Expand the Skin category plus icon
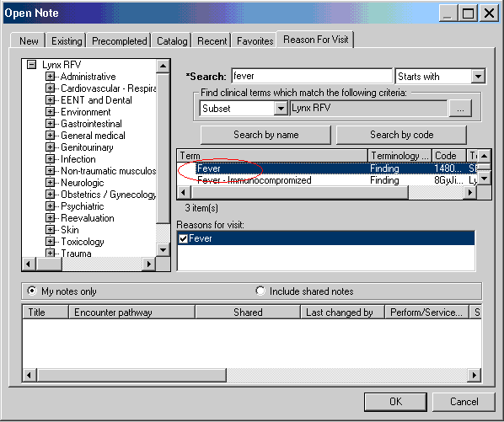The height and width of the screenshot is (422, 504). (x=50, y=230)
